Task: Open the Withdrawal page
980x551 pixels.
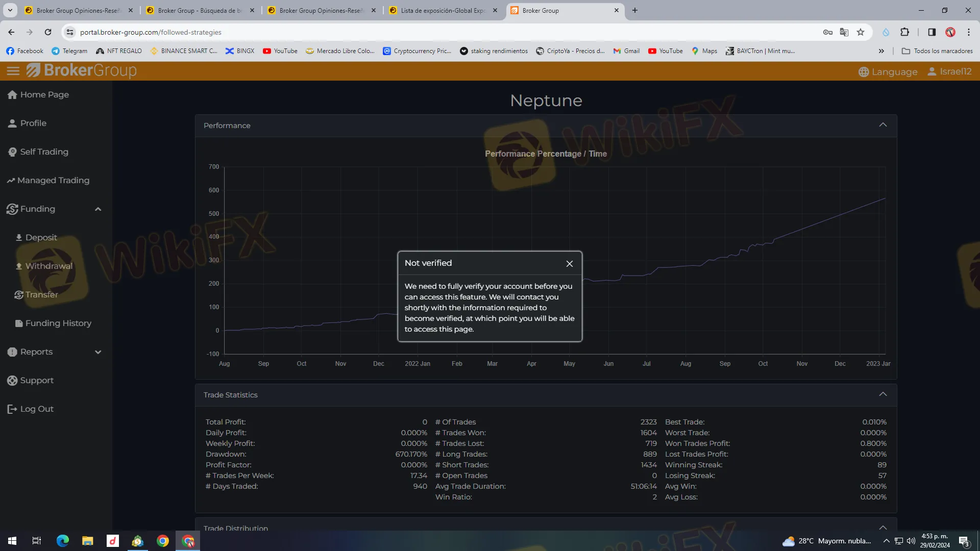Action: point(44,266)
